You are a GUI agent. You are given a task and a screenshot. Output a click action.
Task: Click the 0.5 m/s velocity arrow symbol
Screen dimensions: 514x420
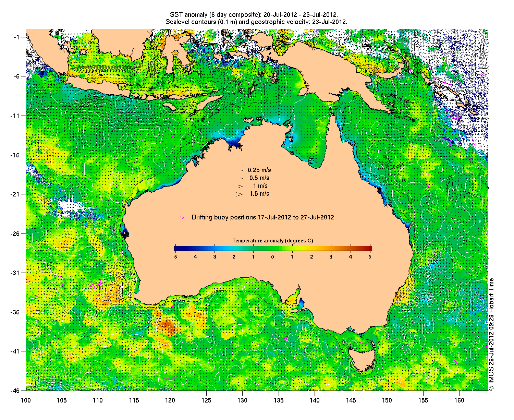(x=241, y=178)
